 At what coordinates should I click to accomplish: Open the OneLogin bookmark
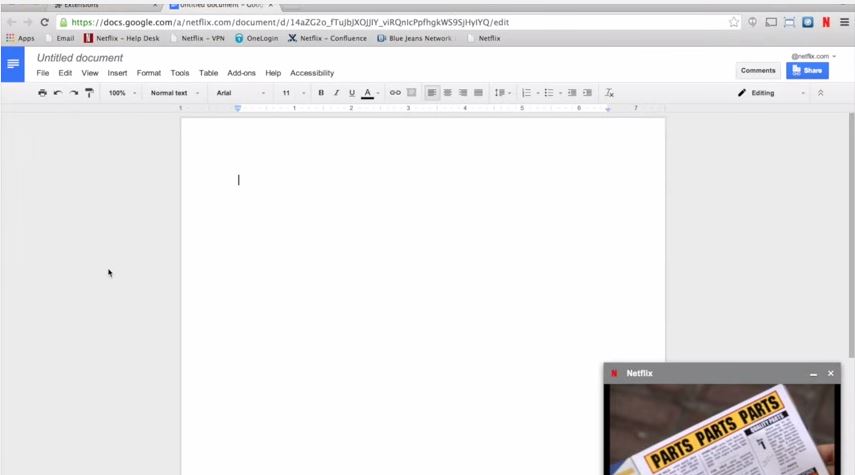(x=256, y=38)
